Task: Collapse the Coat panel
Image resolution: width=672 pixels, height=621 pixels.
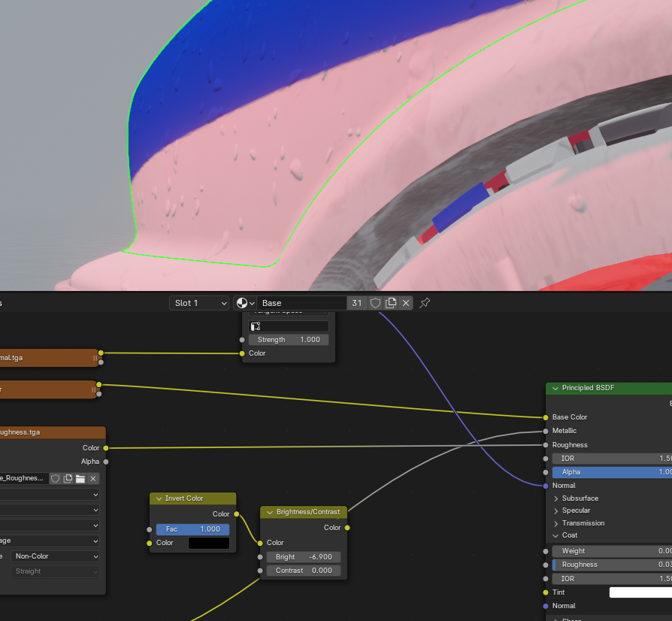Action: click(x=555, y=535)
